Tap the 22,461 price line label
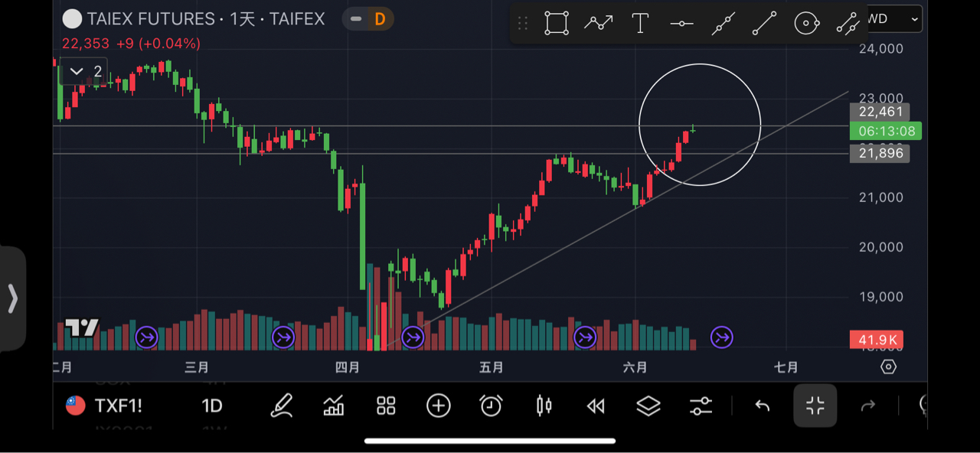Screen dimensions: 980x453 pos(880,112)
